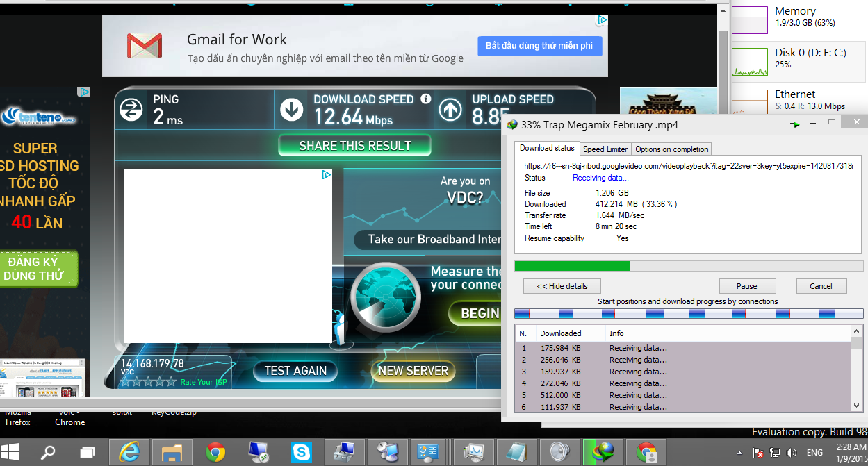Click the googlevideo.com URL text
This screenshot has height=466, width=868.
click(x=689, y=166)
